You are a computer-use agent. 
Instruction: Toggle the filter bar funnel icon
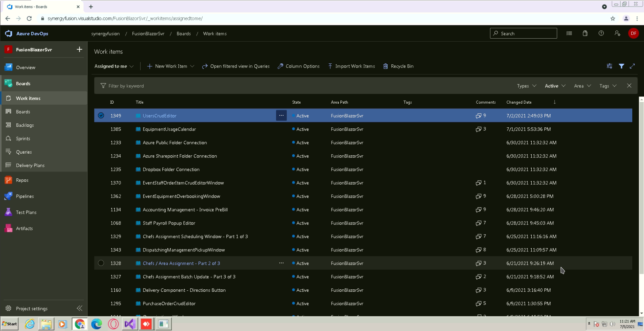[621, 66]
